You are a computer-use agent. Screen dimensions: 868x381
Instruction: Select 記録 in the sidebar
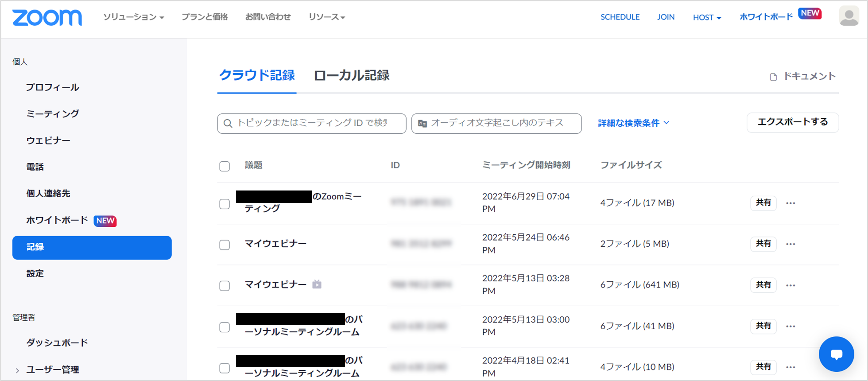[x=92, y=248]
